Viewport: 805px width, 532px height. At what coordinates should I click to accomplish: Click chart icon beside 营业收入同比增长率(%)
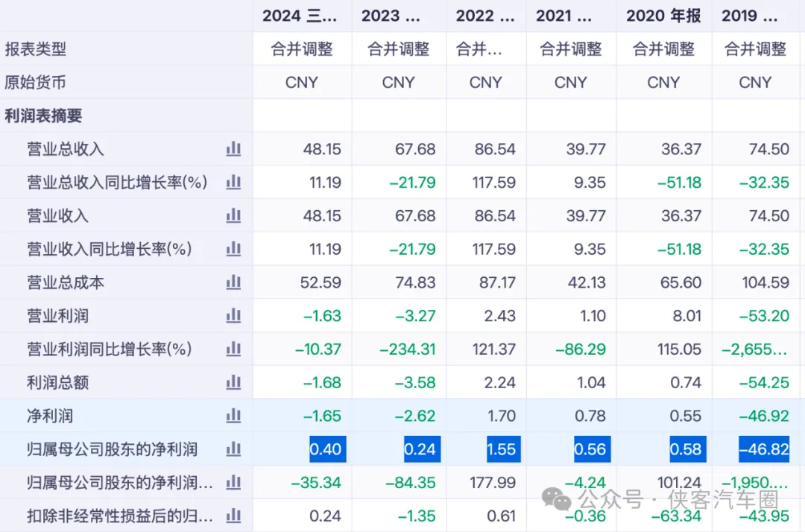(233, 249)
